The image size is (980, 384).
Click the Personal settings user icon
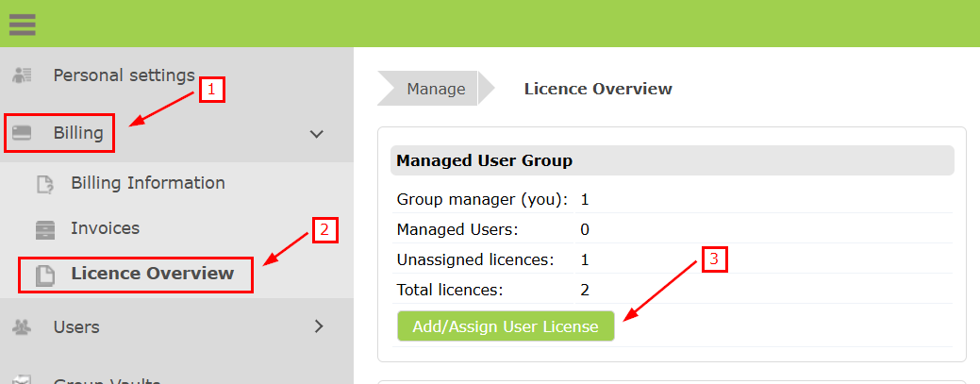pyautogui.click(x=23, y=75)
